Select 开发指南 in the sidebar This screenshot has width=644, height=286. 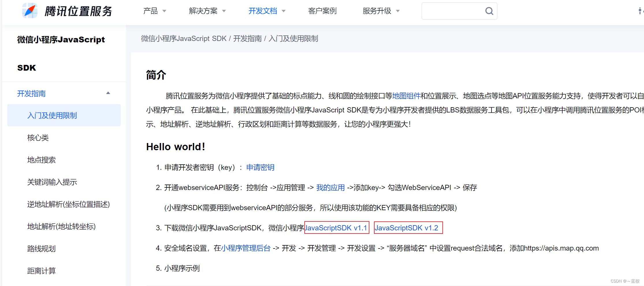(x=31, y=93)
